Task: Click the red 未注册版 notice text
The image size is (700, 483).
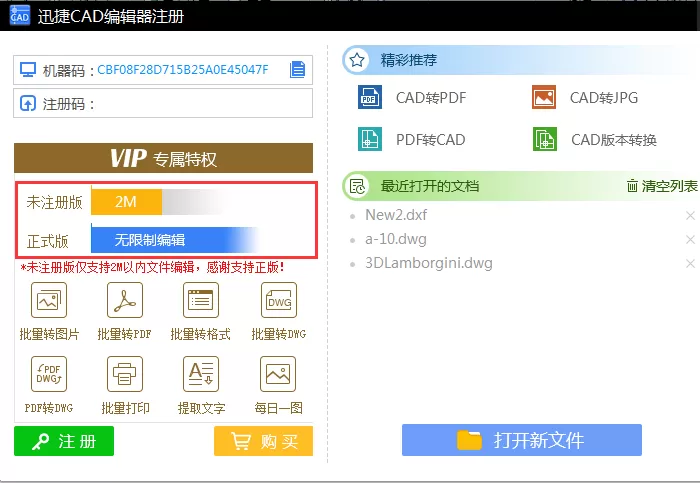Action: tap(152, 268)
